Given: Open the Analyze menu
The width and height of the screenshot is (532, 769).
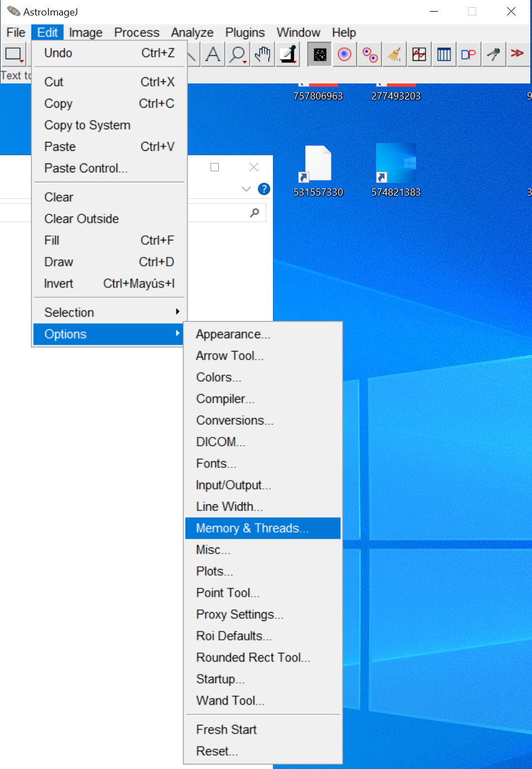Looking at the screenshot, I should [192, 33].
